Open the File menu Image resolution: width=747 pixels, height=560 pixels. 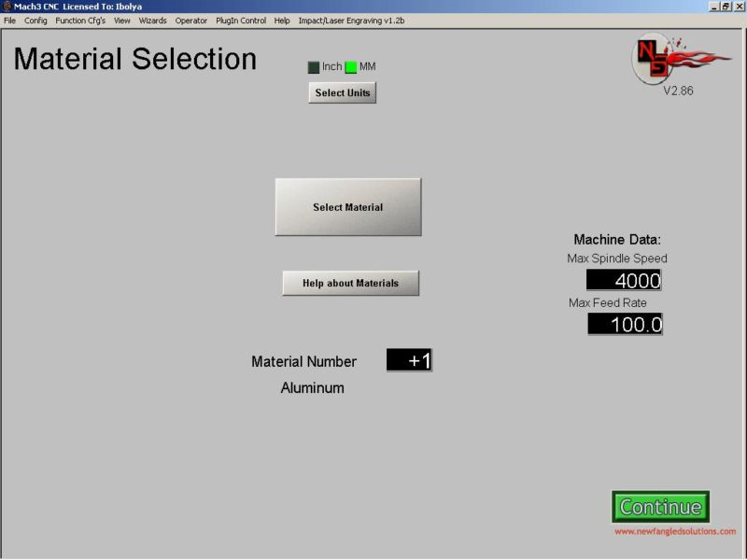coord(10,21)
